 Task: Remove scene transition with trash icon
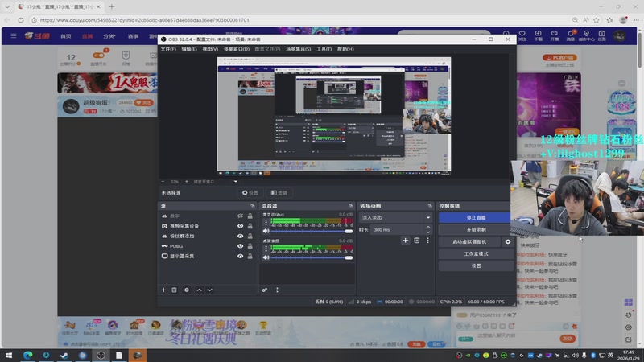click(x=417, y=241)
